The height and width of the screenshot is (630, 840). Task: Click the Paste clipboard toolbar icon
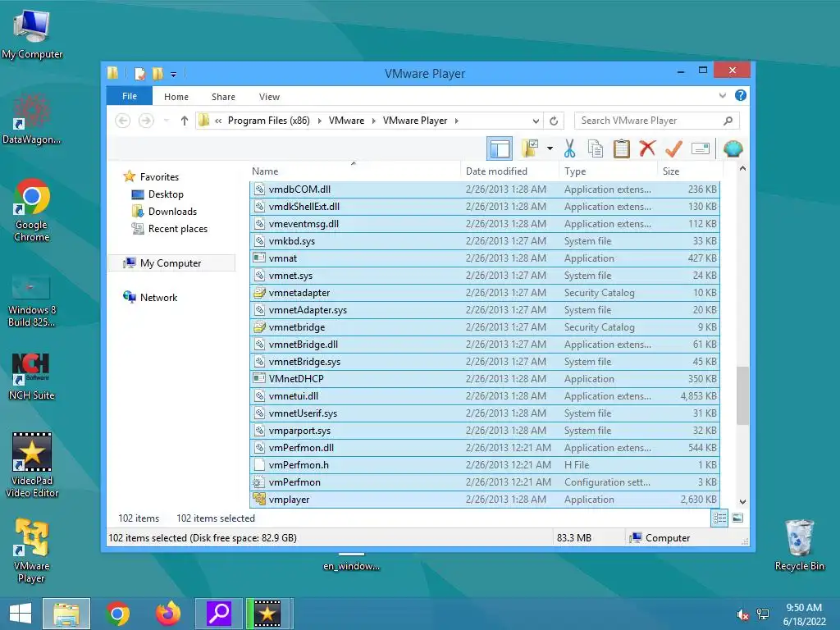pyautogui.click(x=622, y=148)
